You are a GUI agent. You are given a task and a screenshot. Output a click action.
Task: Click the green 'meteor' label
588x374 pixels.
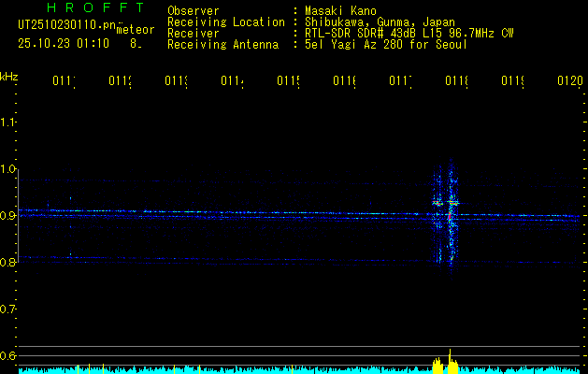(x=135, y=31)
